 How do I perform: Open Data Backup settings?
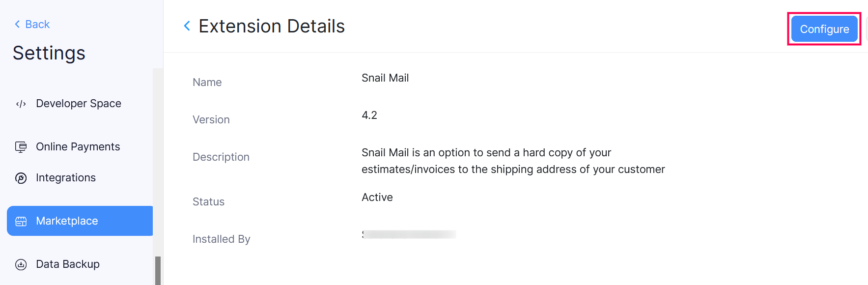67,264
